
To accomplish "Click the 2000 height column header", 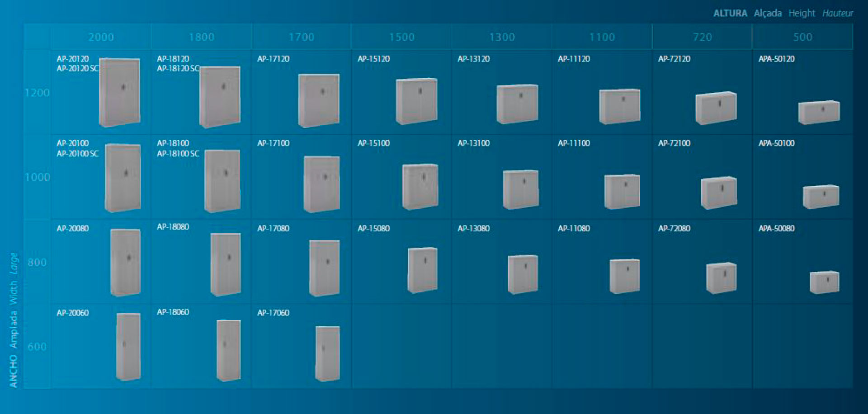I will [101, 37].
